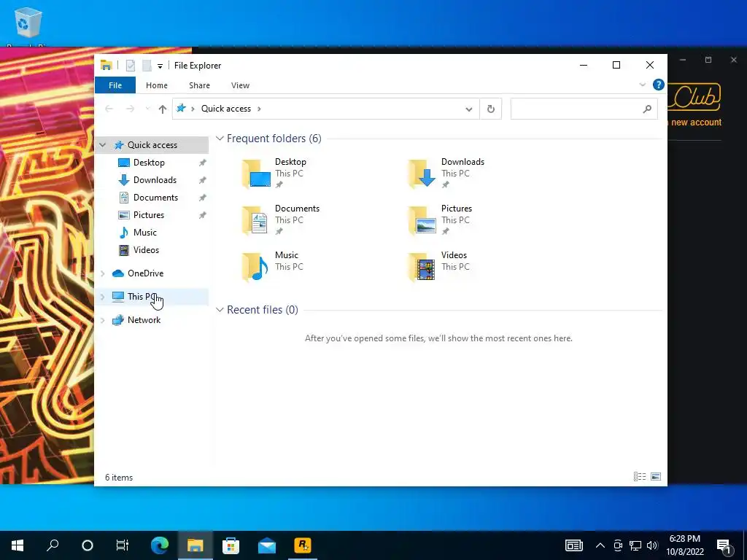Click the Quick access star in address bar
The image size is (747, 560).
tap(181, 109)
